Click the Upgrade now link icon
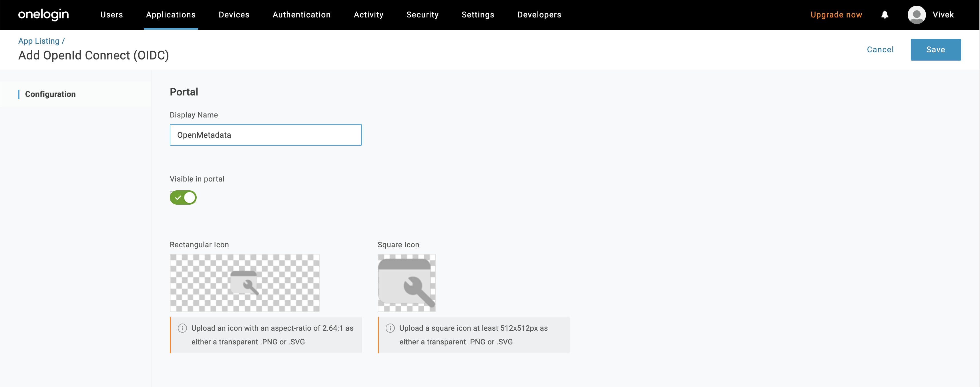 (x=837, y=14)
